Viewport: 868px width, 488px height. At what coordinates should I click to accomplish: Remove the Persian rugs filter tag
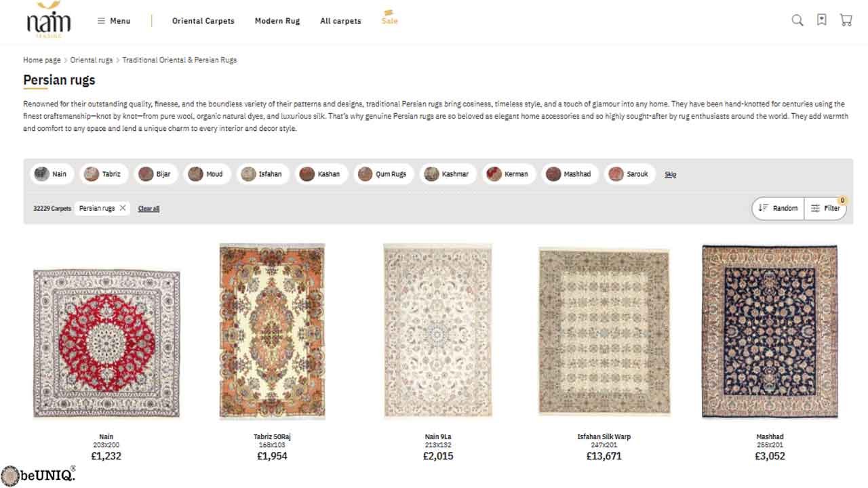pos(122,208)
